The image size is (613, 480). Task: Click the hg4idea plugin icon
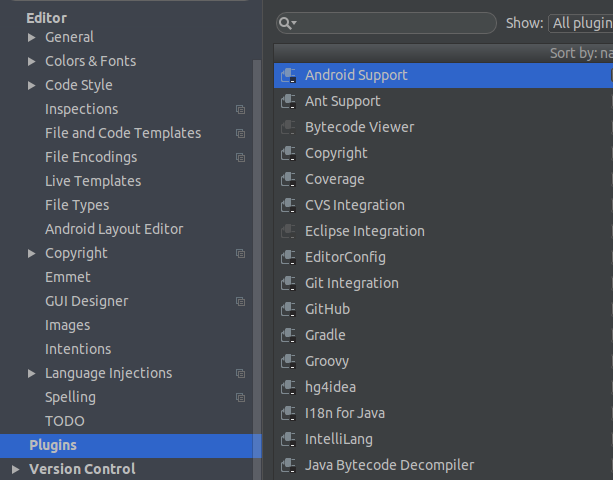289,387
